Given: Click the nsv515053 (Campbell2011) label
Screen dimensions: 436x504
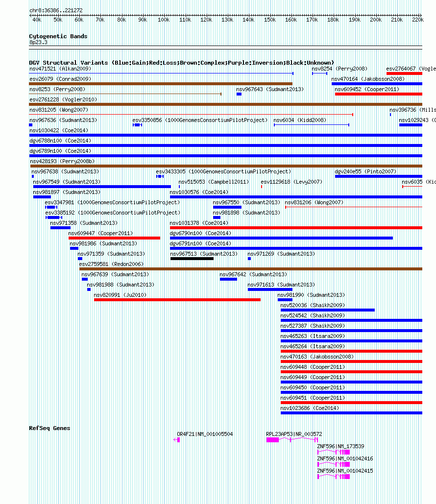Looking at the screenshot, I should 214,182.
